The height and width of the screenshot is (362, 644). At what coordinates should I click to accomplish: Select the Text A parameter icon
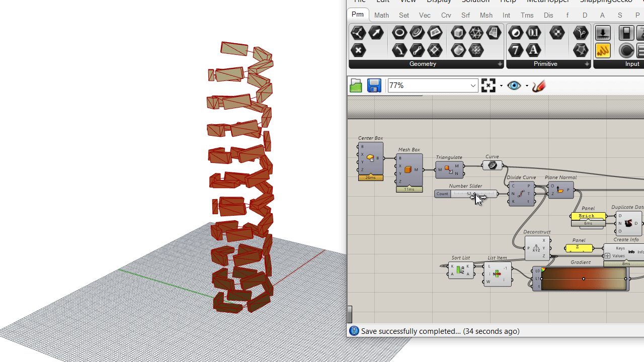[x=533, y=50]
